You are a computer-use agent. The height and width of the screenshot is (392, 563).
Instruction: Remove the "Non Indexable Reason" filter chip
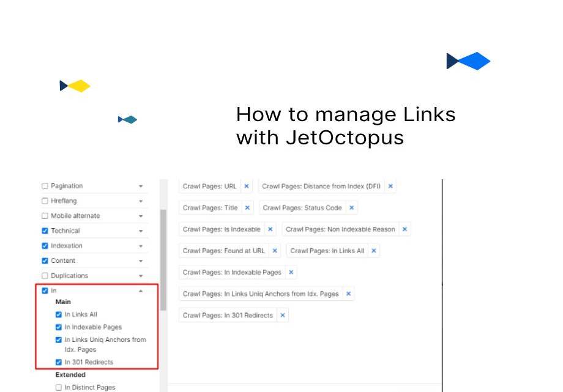[x=405, y=229]
